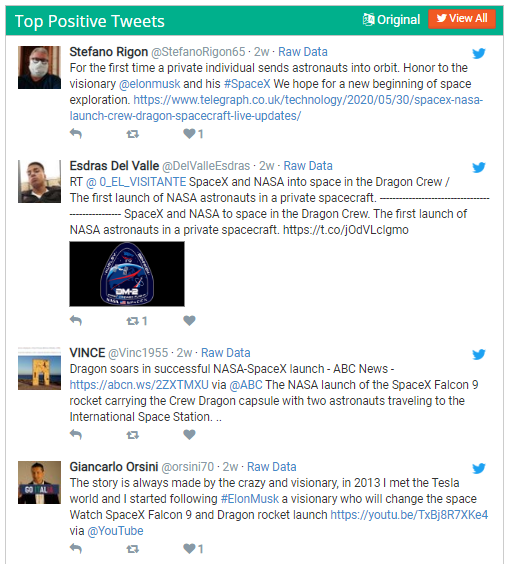The image size is (511, 564).
Task: Open Raw Data for VINCE tweet
Action: [225, 353]
